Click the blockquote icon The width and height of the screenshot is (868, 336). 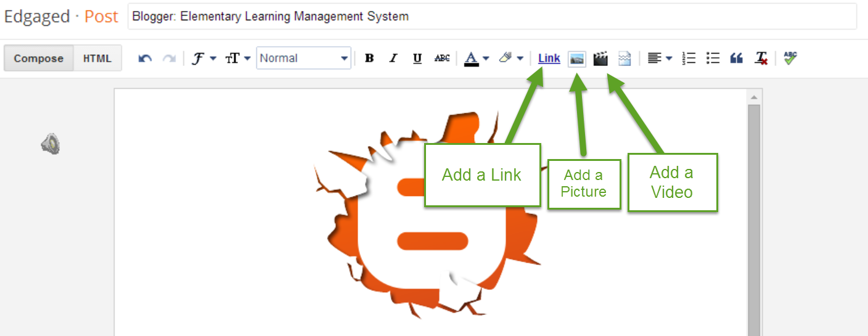(736, 59)
